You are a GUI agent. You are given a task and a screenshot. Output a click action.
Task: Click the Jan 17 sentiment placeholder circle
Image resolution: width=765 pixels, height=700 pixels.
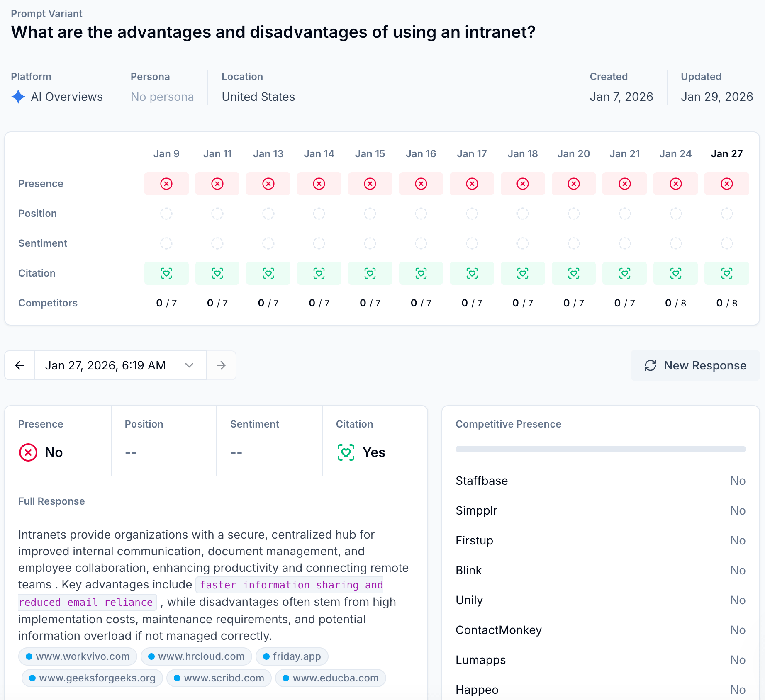(472, 243)
